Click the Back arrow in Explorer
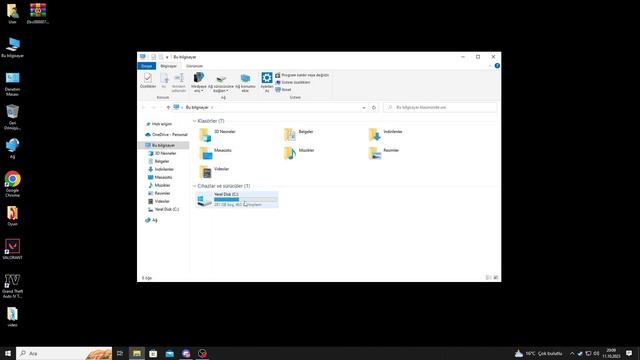The width and height of the screenshot is (640, 360). click(144, 107)
